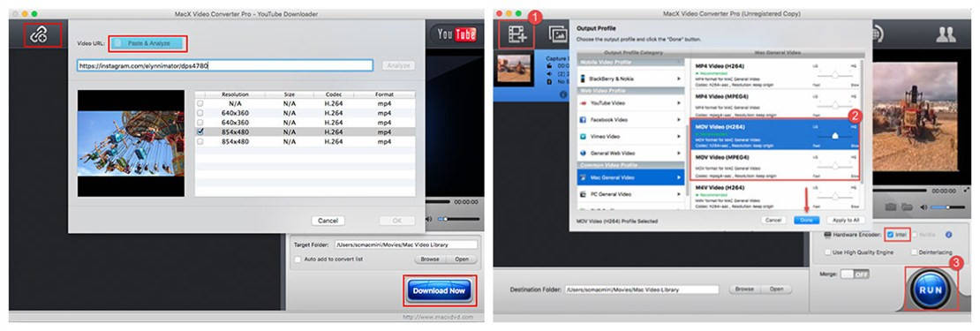Click Cancel in the downloader dialog
This screenshot has width=980, height=331.
tap(328, 221)
